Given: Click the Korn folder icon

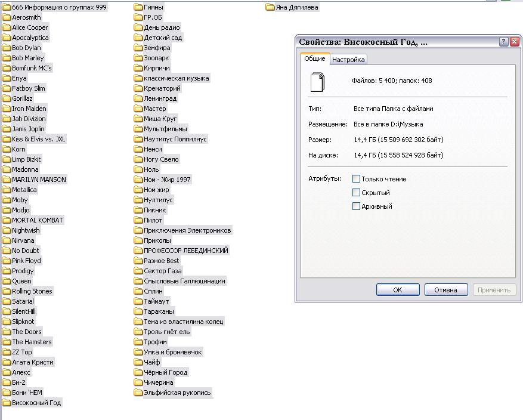Looking at the screenshot, I should (x=7, y=149).
